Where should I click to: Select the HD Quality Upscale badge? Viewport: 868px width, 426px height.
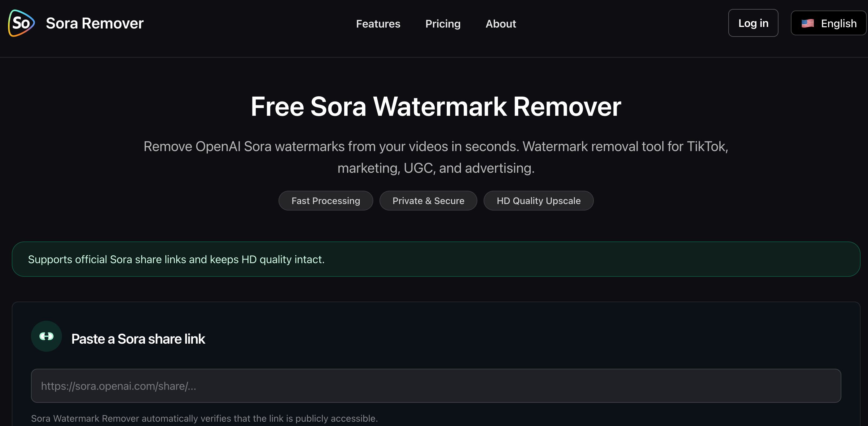538,201
